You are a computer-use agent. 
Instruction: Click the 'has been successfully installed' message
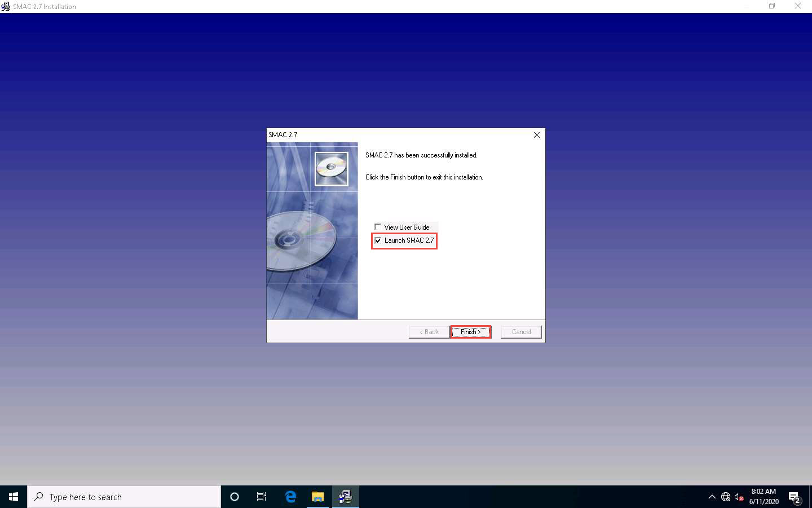coord(421,155)
